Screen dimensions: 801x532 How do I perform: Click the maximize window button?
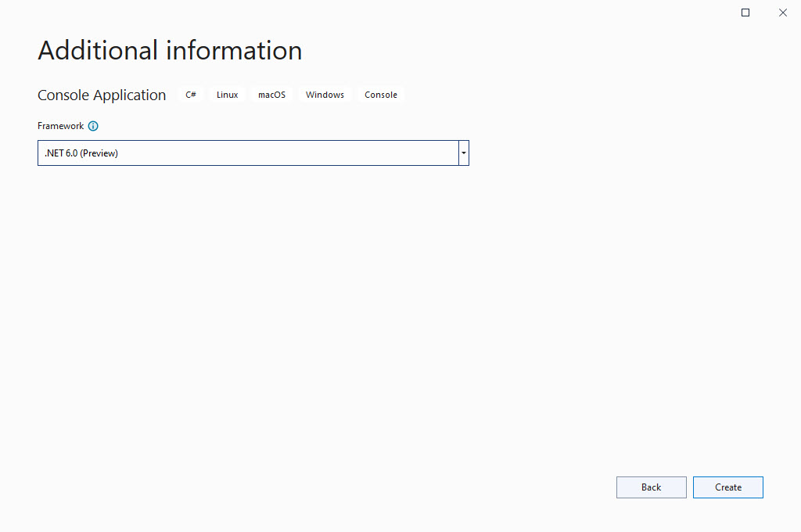[745, 12]
